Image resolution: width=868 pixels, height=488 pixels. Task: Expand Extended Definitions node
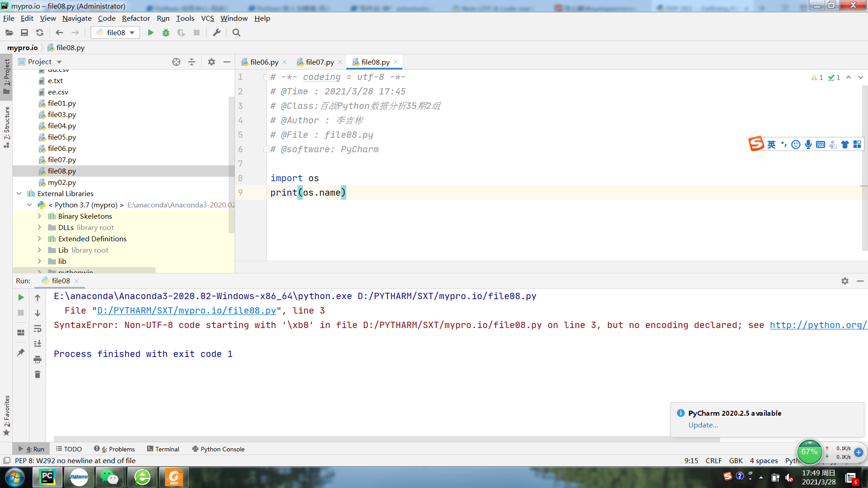pyautogui.click(x=39, y=239)
